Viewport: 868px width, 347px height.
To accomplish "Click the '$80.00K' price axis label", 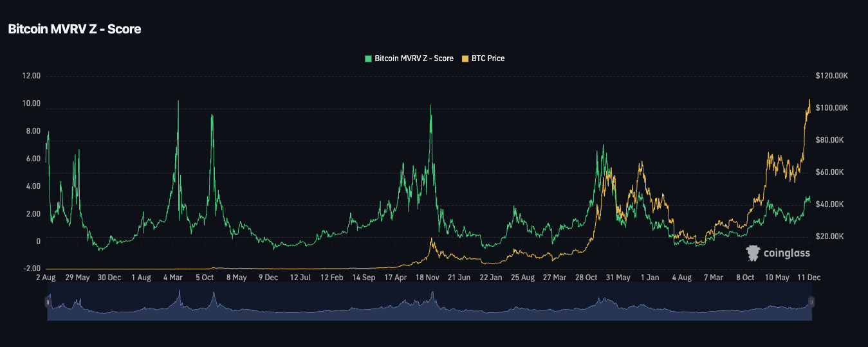I will [x=830, y=140].
